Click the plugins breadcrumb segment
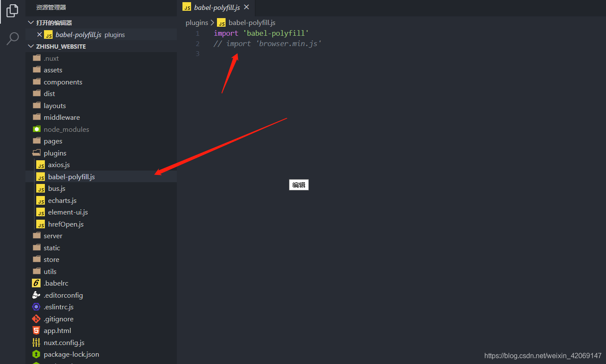Screen dimensions: 606x364 [197, 22]
